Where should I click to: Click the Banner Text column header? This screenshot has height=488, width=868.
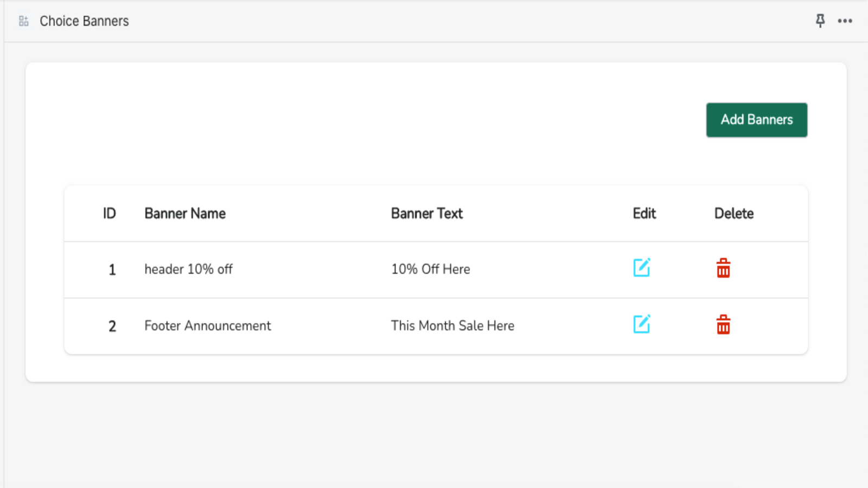click(427, 214)
